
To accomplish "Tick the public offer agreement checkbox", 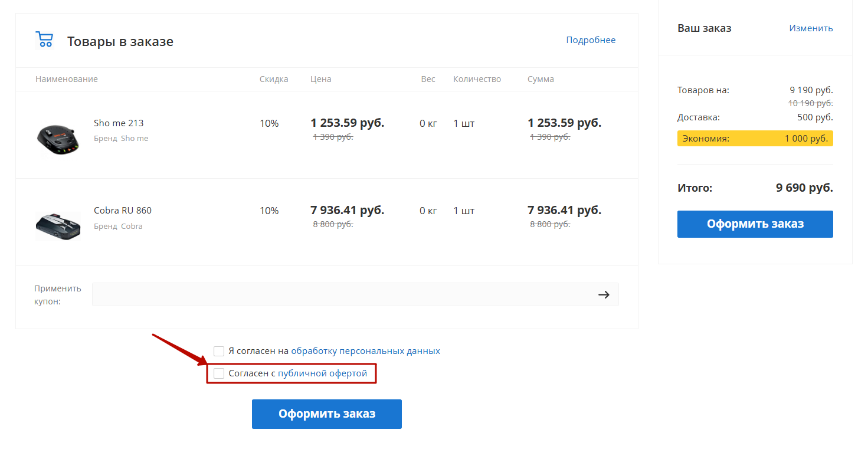I will point(219,373).
